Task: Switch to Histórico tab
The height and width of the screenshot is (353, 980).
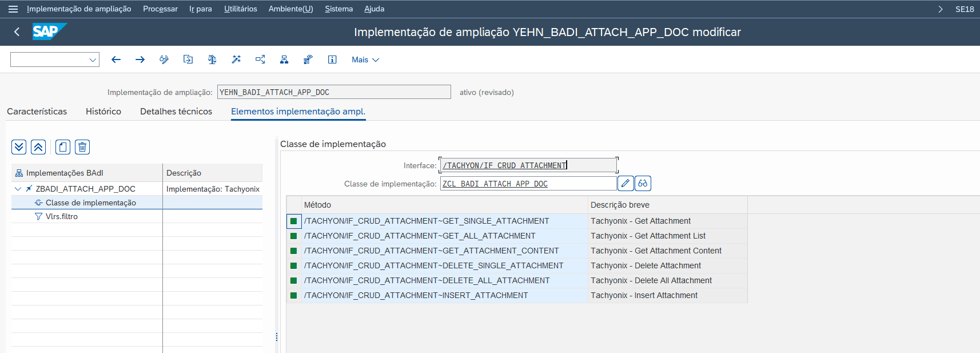Action: (103, 112)
